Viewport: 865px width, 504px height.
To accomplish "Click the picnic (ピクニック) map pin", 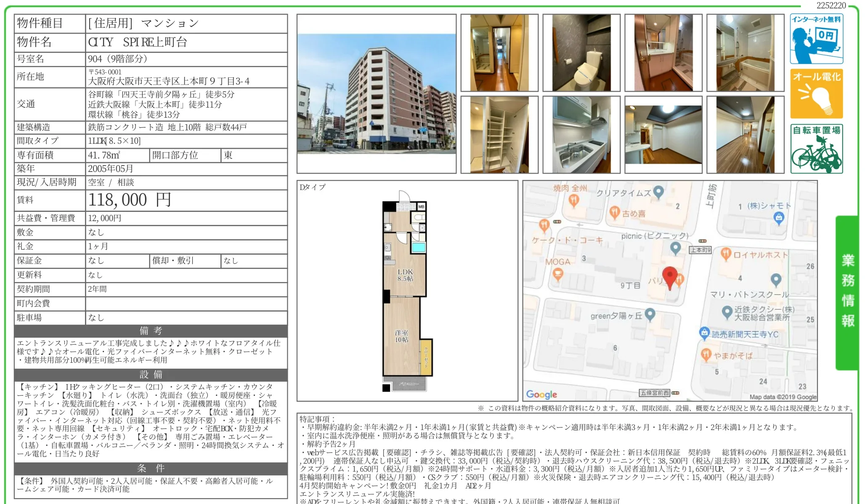I will click(675, 248).
